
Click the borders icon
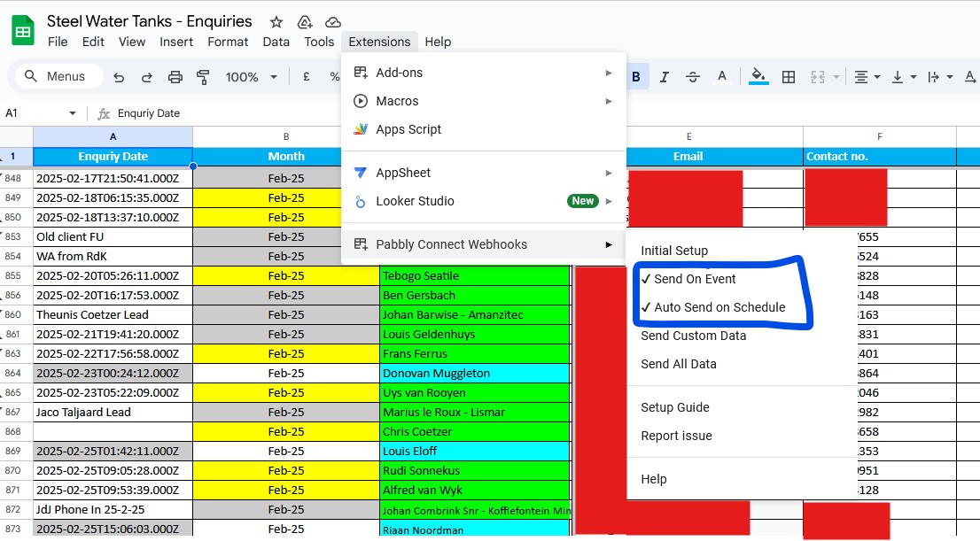789,77
